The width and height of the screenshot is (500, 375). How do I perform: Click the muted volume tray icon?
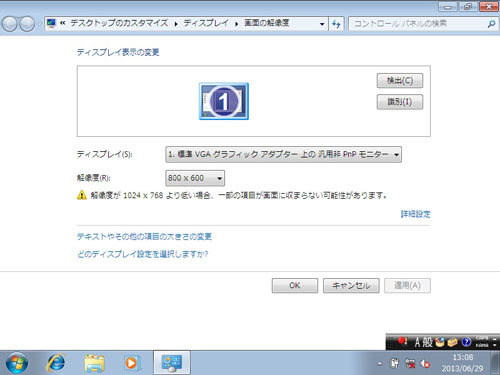(x=425, y=363)
